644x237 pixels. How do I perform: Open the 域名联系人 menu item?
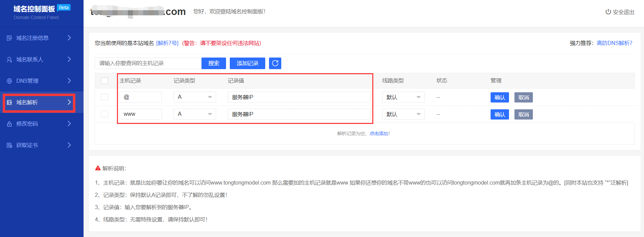(42, 59)
